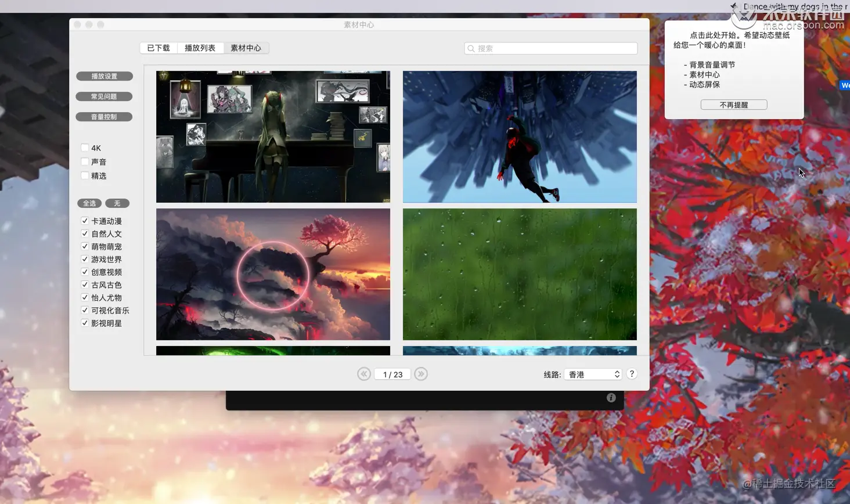Click the 无 deselect-all button
Viewport: 850px width, 504px height.
pyautogui.click(x=117, y=203)
